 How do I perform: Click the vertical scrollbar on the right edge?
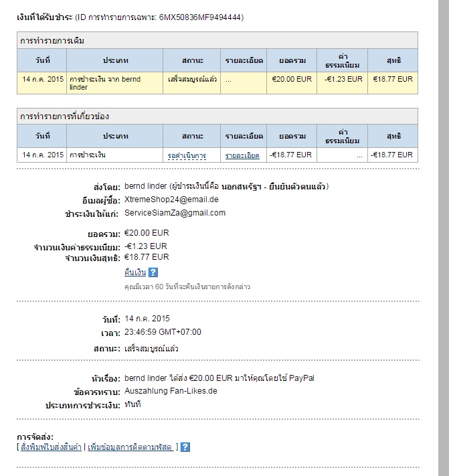pos(442,201)
